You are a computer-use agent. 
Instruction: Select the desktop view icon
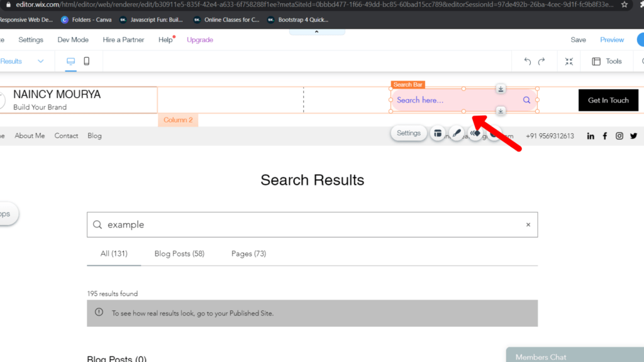[x=72, y=61]
